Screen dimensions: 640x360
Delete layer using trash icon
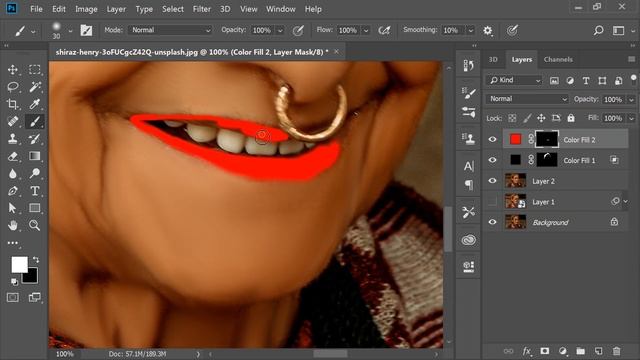pyautogui.click(x=616, y=351)
